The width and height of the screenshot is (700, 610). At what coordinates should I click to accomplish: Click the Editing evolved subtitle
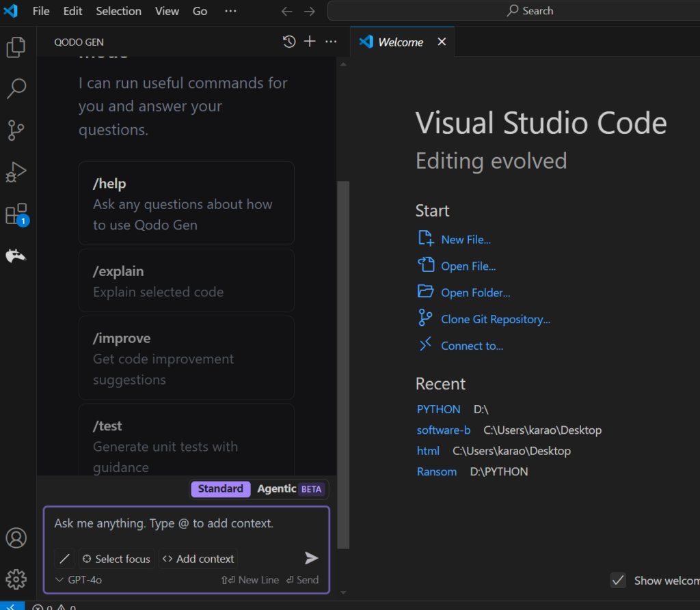click(491, 161)
